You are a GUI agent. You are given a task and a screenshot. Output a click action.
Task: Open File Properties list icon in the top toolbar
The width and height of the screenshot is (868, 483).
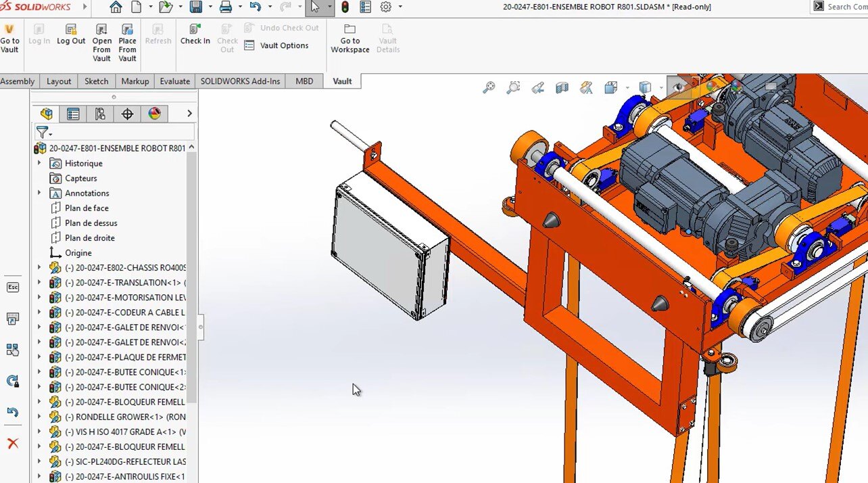coord(365,7)
